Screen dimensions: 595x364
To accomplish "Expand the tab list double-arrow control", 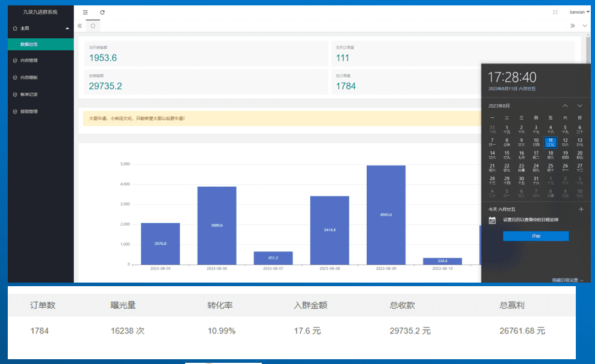I will click(573, 26).
